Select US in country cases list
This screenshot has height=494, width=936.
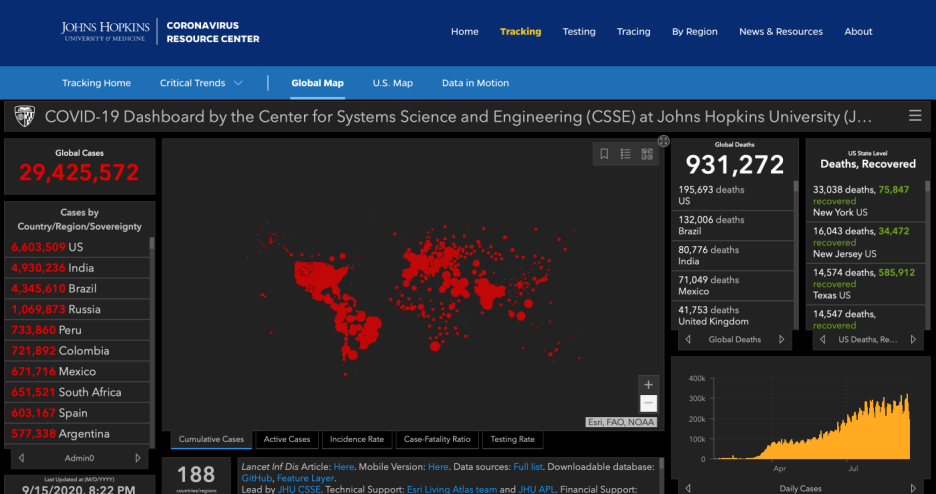point(77,247)
